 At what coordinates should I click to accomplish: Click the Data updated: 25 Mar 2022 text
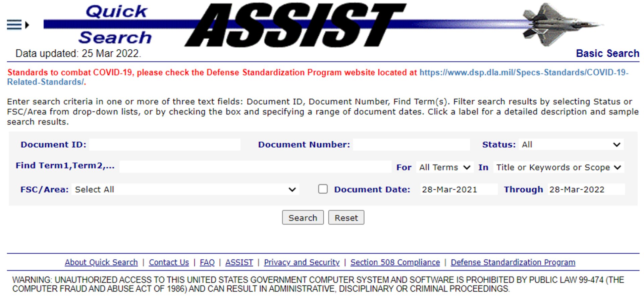(x=78, y=53)
